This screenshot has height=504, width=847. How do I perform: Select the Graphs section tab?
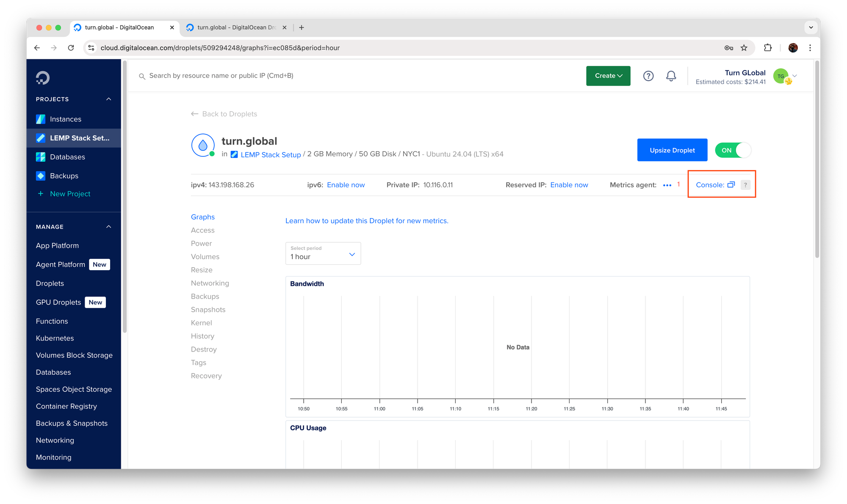coord(203,217)
